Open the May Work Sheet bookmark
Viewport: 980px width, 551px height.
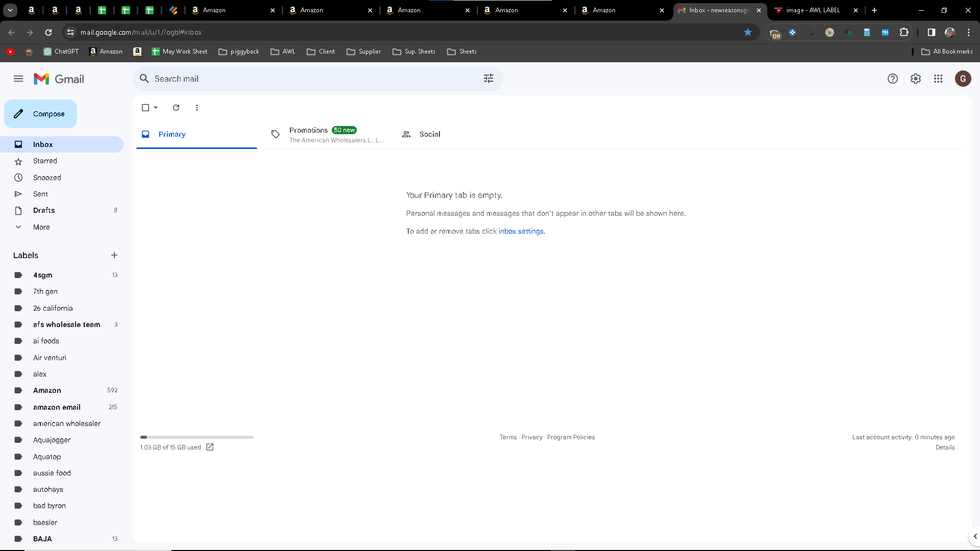coord(180,52)
